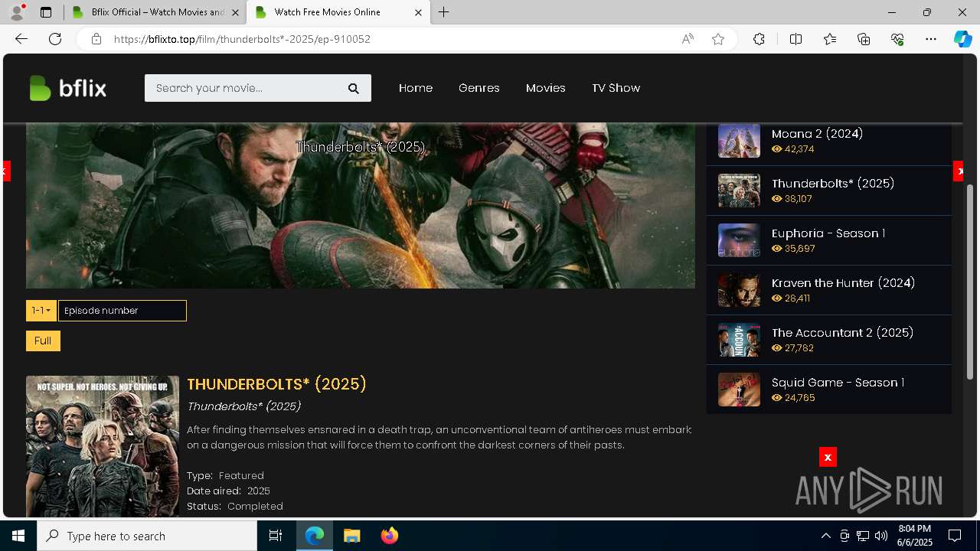Open the volume control
The height and width of the screenshot is (551, 980).
coord(881,536)
